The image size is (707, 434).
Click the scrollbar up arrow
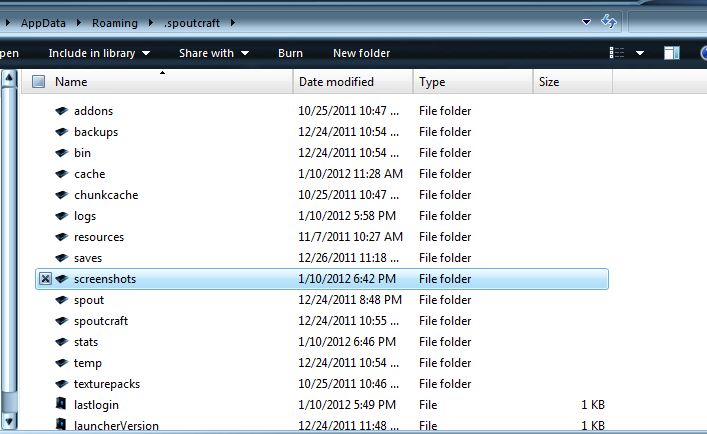click(9, 78)
